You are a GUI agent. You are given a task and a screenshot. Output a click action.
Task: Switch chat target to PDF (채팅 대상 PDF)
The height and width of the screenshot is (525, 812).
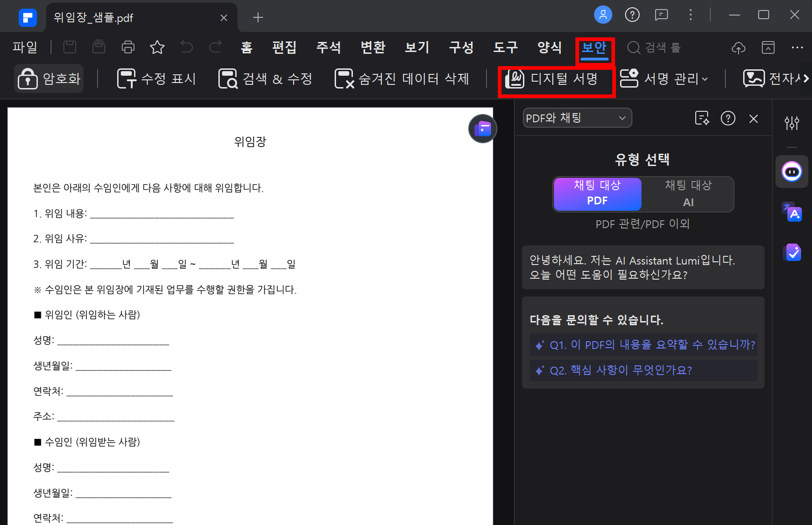[x=597, y=194]
